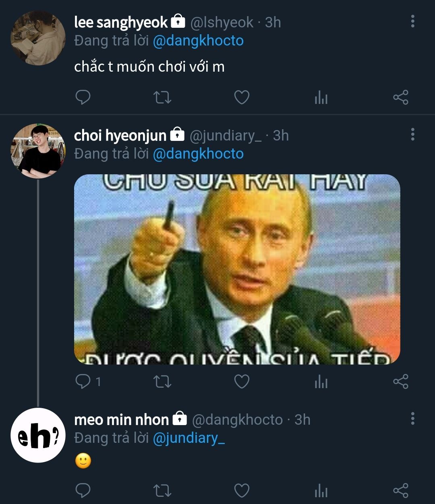The image size is (435, 504).
Task: Like lee sanghyeok's tweet
Action: click(x=242, y=97)
